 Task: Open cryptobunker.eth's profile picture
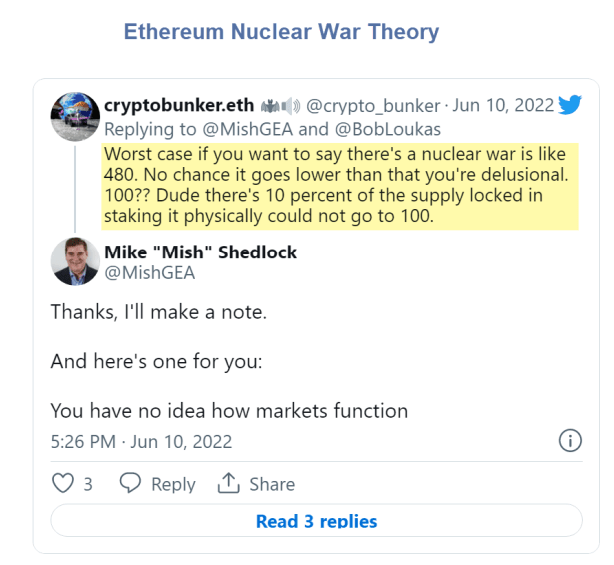point(75,116)
